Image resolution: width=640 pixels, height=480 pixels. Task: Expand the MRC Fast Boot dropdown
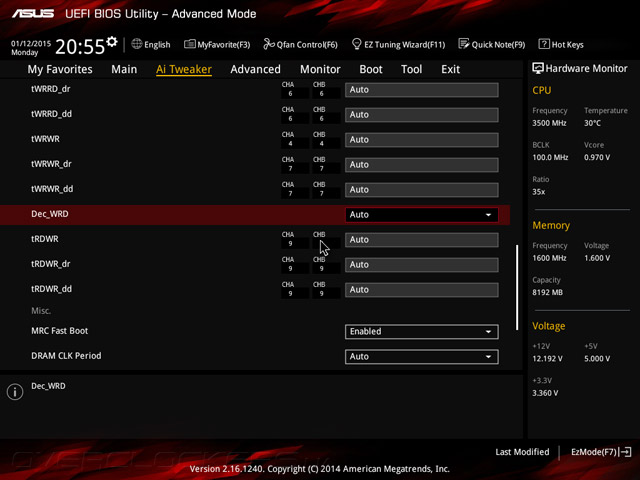422,331
